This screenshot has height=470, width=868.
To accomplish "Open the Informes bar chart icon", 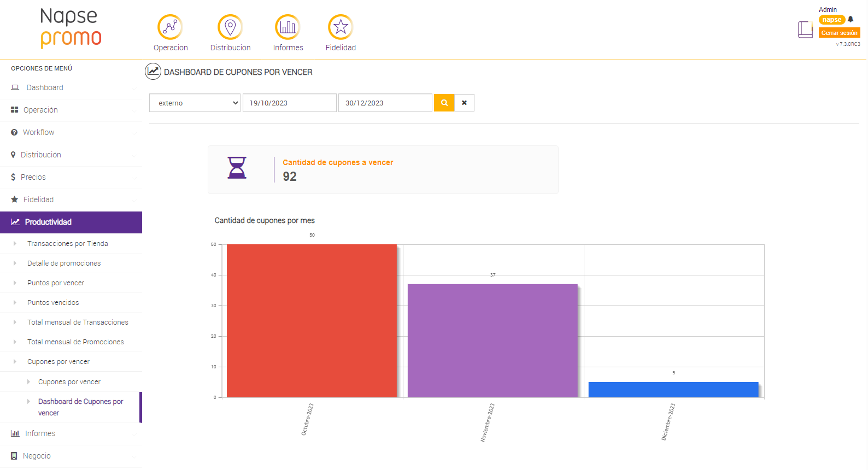I will (x=288, y=27).
